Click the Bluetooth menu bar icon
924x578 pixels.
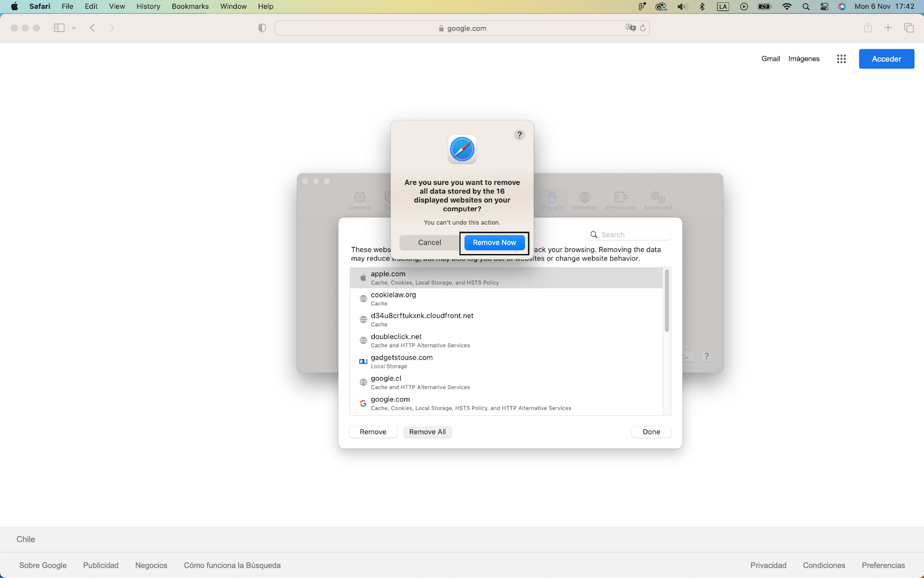coord(702,6)
